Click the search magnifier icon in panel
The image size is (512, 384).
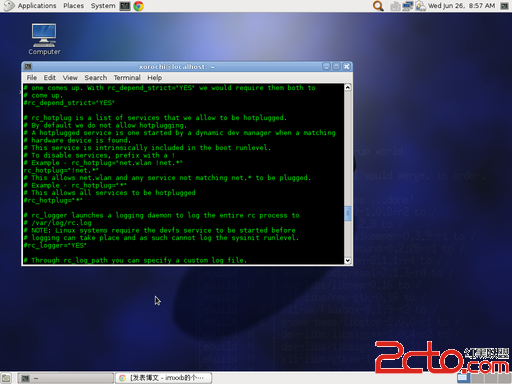[x=378, y=6]
